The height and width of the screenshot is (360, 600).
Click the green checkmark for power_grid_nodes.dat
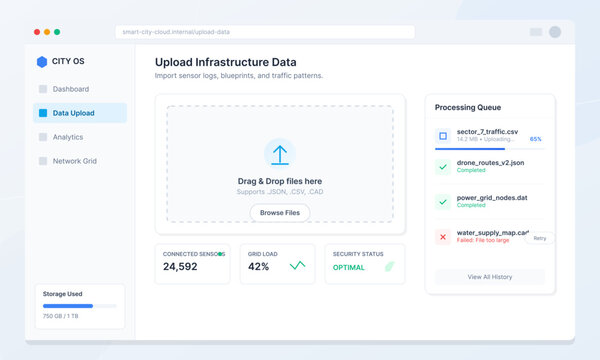(443, 202)
